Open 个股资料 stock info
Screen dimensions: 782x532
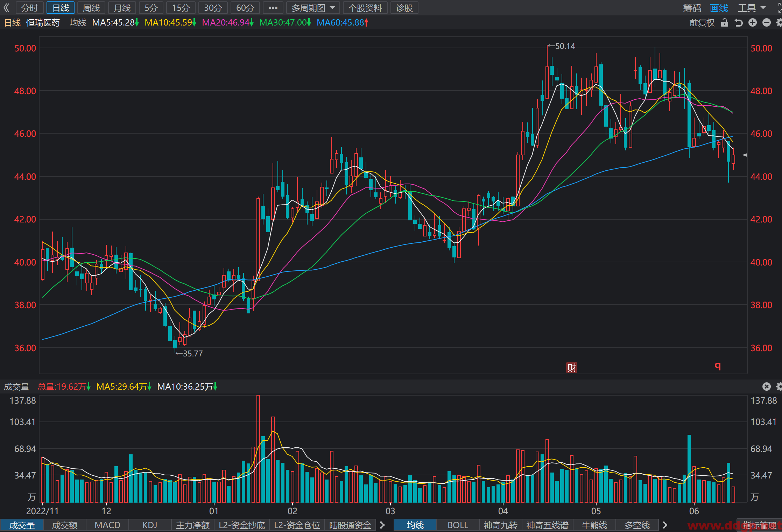(x=365, y=8)
